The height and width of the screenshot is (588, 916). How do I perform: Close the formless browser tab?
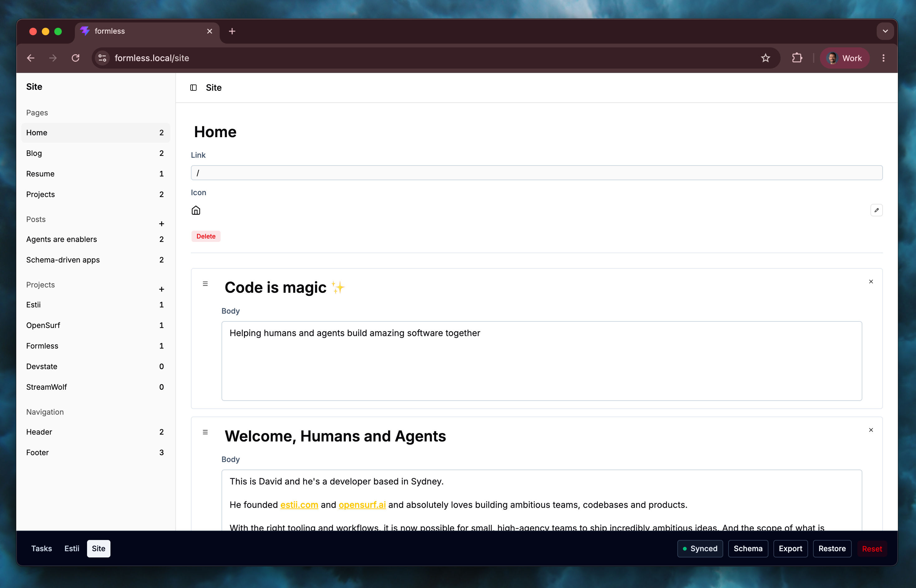[x=209, y=31]
